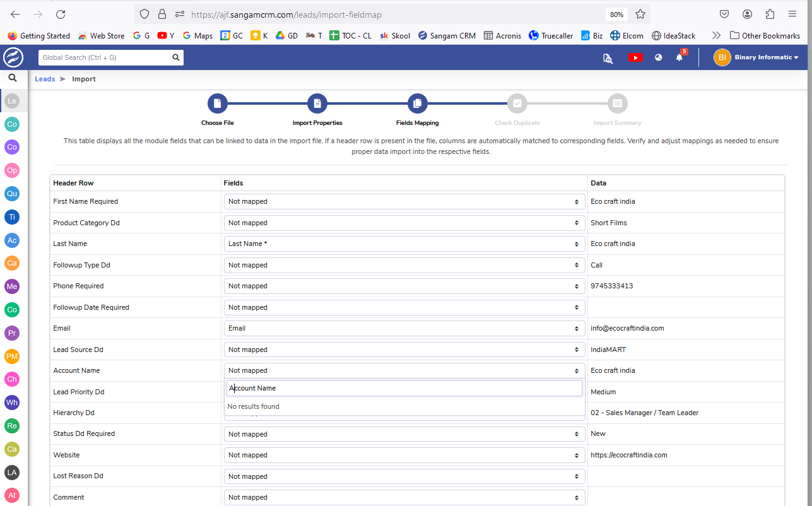Click the Re sidebar module icon
The image size is (812, 506).
pyautogui.click(x=11, y=425)
